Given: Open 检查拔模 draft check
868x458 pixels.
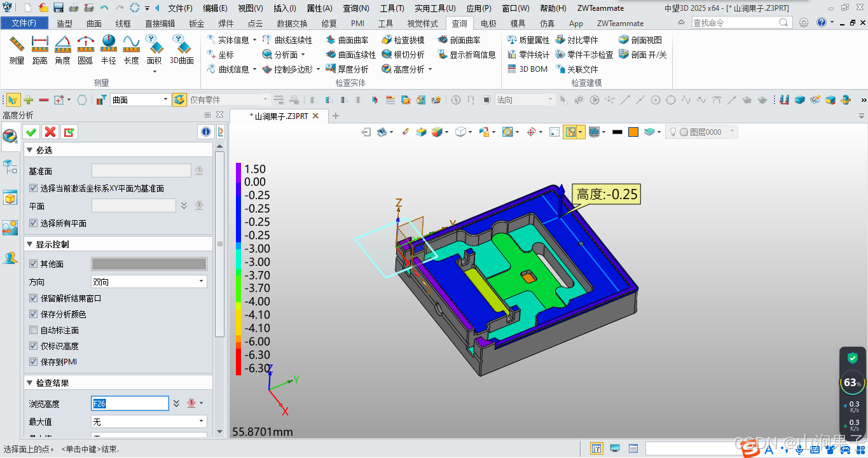Looking at the screenshot, I should (403, 40).
